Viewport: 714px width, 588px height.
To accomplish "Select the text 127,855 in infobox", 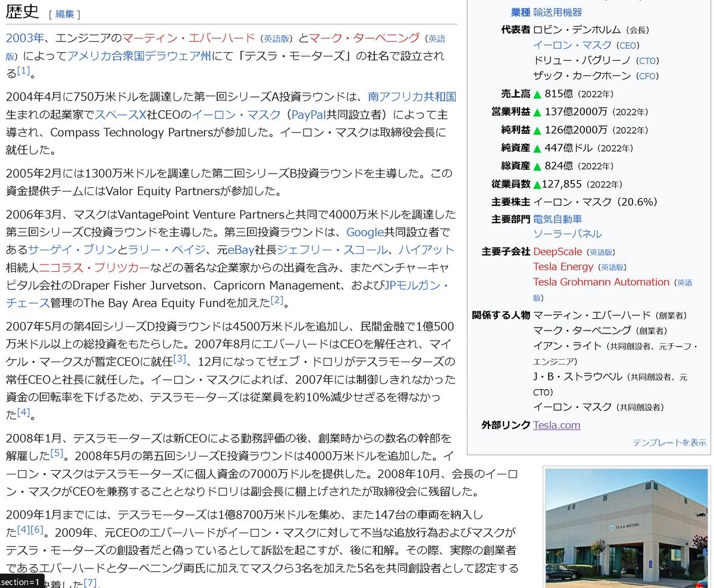I will tap(562, 184).
